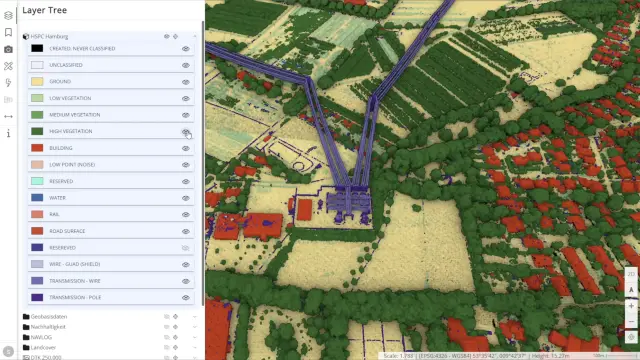Hide the WATER class
Screen dimensions: 640x360
[x=186, y=198]
